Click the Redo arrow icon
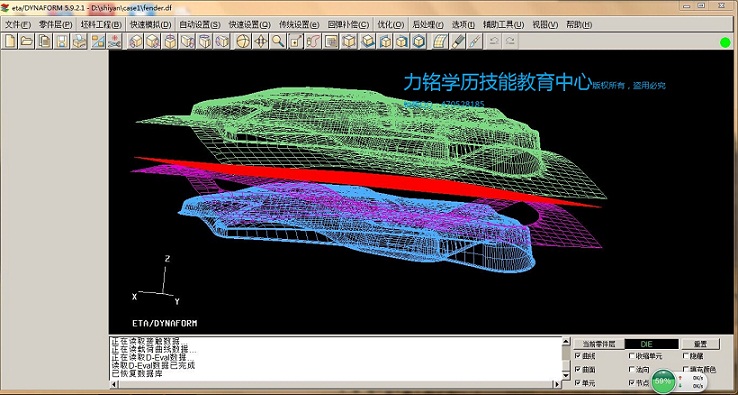The height and width of the screenshot is (395, 738). [510, 41]
